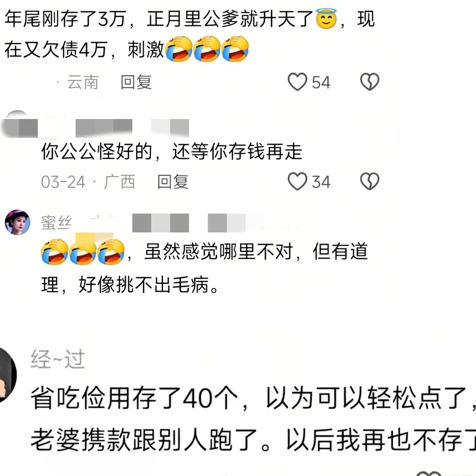Tap crying-laughing emojis in 蜜丝 comment
The width and height of the screenshot is (476, 476).
click(x=83, y=252)
